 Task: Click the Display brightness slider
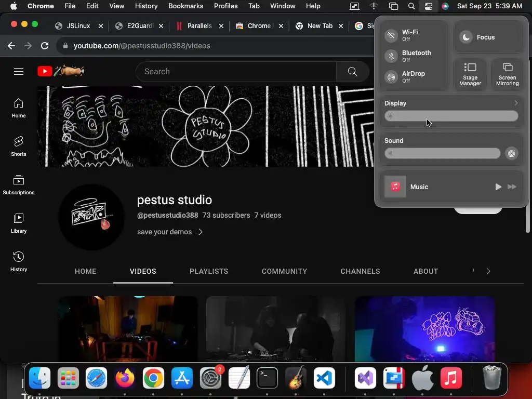(451, 116)
